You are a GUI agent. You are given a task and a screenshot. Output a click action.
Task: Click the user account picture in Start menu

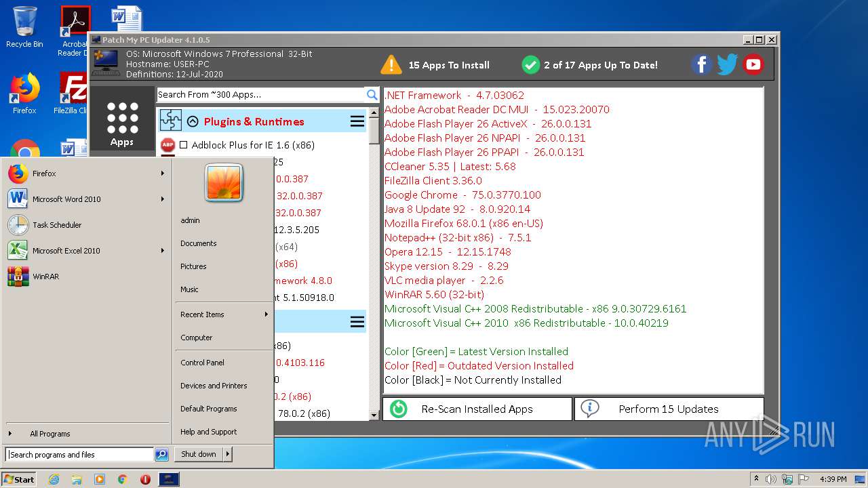coord(224,183)
